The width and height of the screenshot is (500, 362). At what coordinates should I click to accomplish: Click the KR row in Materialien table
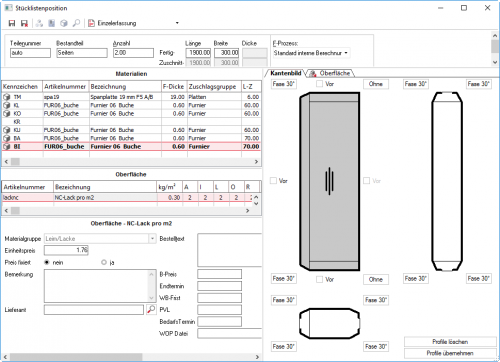[x=131, y=122]
